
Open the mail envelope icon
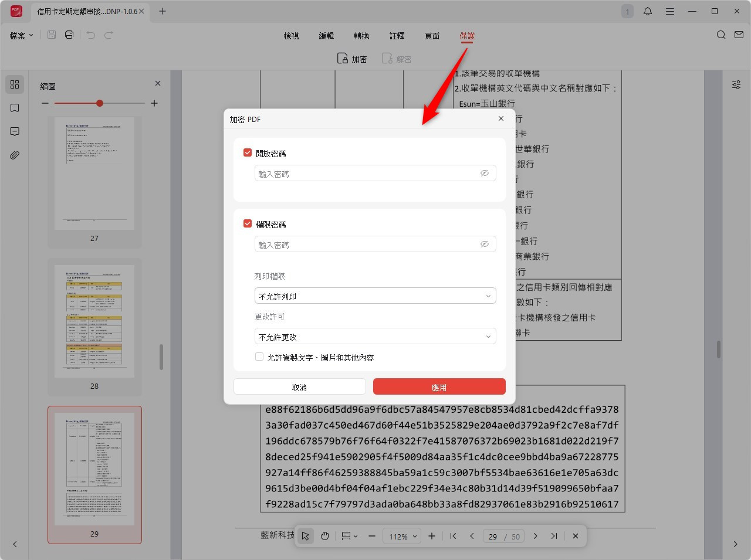[739, 35]
